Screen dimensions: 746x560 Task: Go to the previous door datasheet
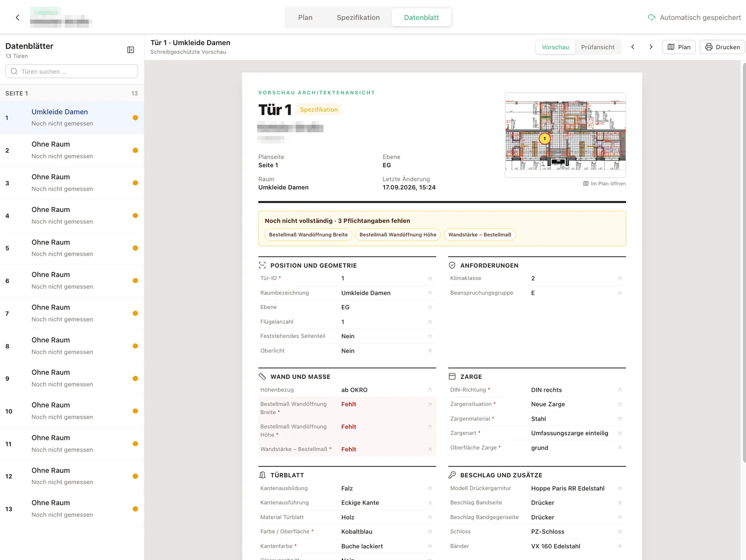coord(633,47)
